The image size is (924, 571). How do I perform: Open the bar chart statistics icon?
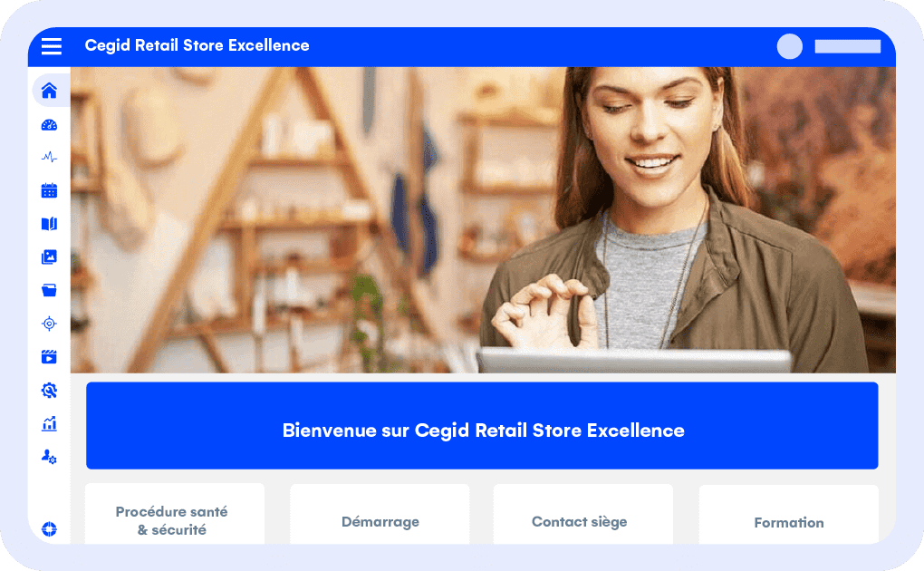tap(49, 423)
